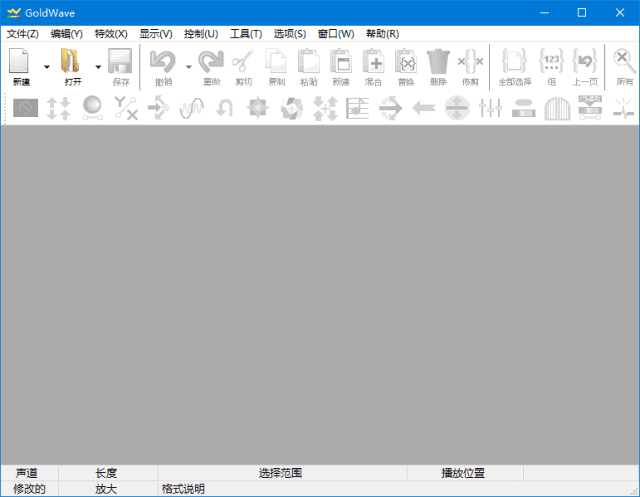Click the 声道 status bar cell
Image resolution: width=640 pixels, height=497 pixels.
[29, 473]
